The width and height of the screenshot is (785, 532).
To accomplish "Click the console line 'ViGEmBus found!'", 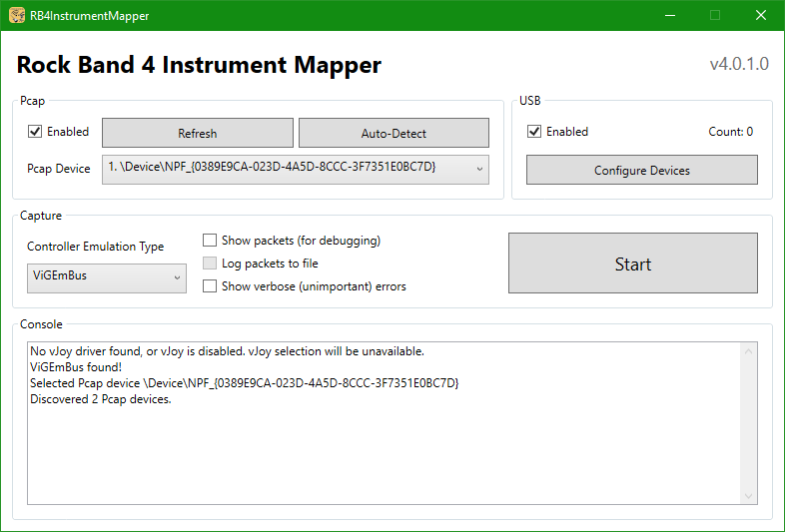I will [x=76, y=367].
